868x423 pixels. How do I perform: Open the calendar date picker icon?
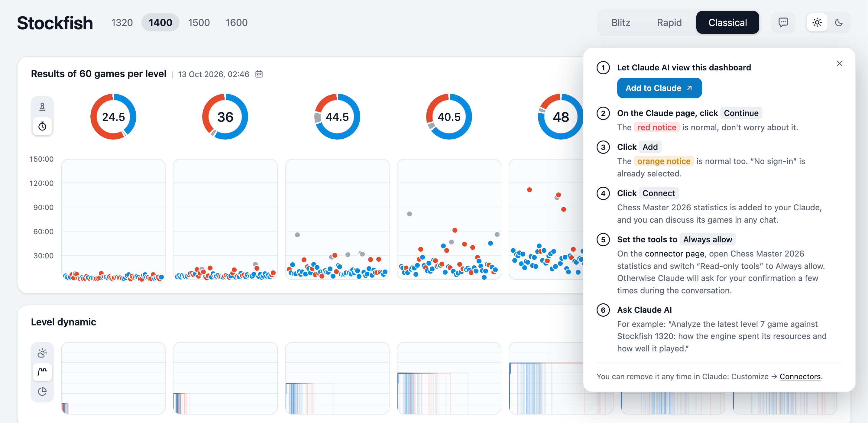coord(259,74)
